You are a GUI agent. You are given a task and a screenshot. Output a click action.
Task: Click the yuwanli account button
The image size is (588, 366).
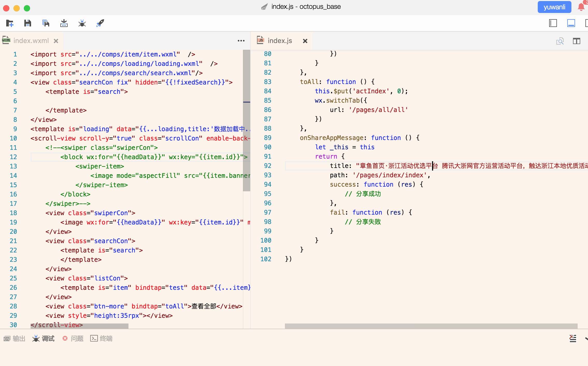pos(554,7)
